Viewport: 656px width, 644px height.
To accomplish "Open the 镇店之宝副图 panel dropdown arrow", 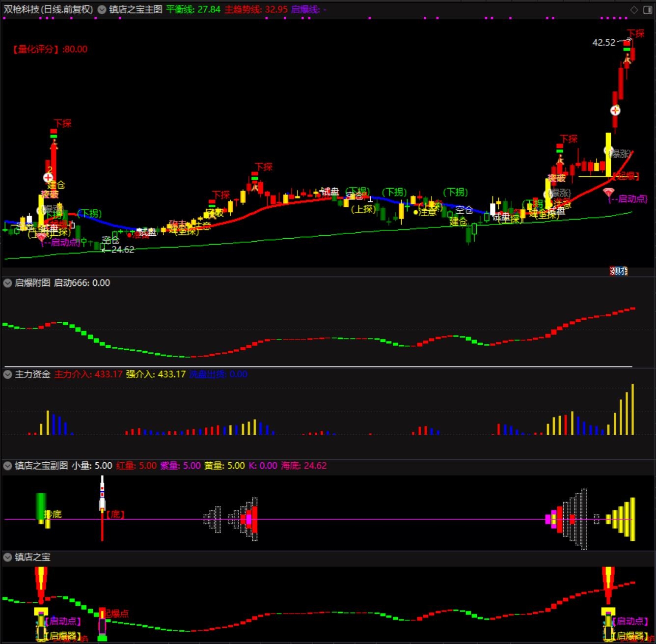I will pos(8,466).
